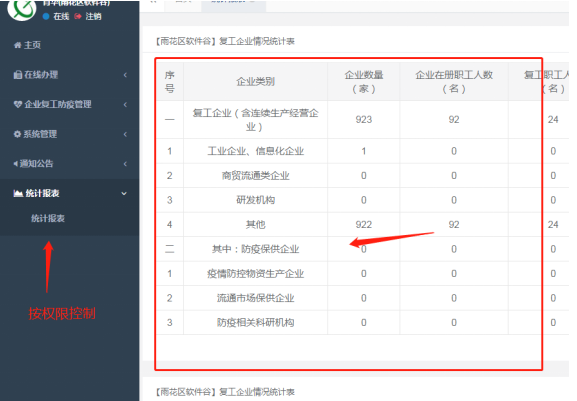The image size is (577, 401).
Task: Open the 统计报表 submenu item
Action: [48, 219]
